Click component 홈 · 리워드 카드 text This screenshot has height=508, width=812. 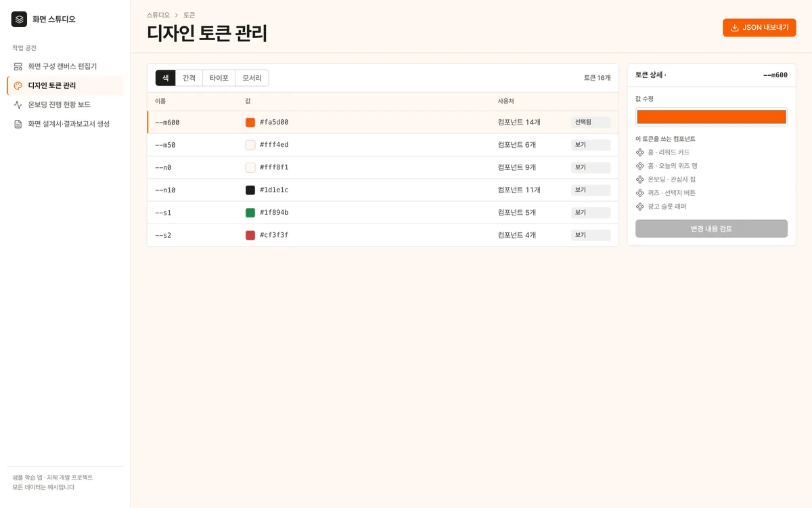669,152
